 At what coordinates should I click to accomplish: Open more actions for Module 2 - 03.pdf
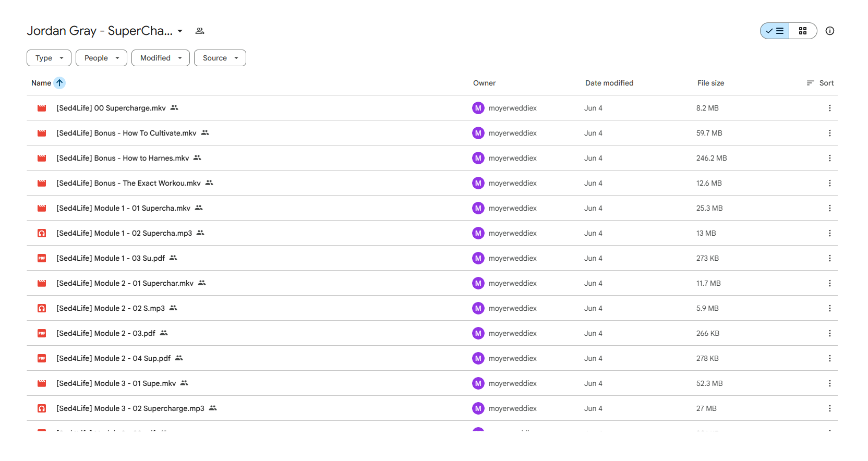[829, 333]
